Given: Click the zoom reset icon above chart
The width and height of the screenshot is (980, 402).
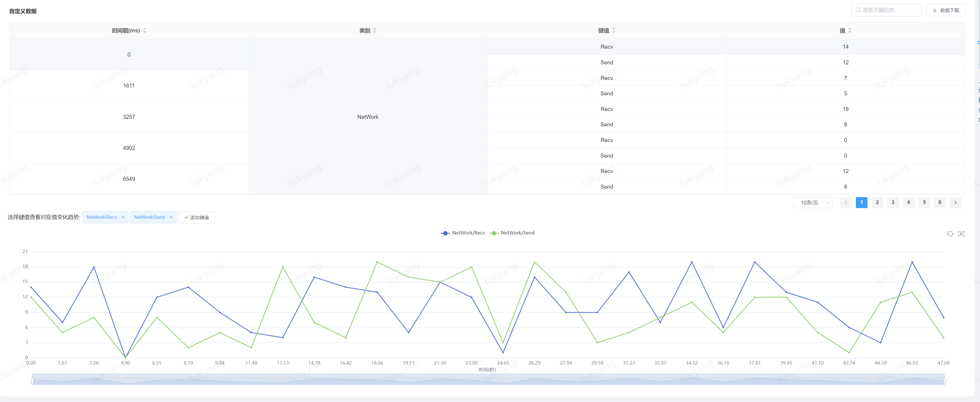Looking at the screenshot, I should click(961, 234).
